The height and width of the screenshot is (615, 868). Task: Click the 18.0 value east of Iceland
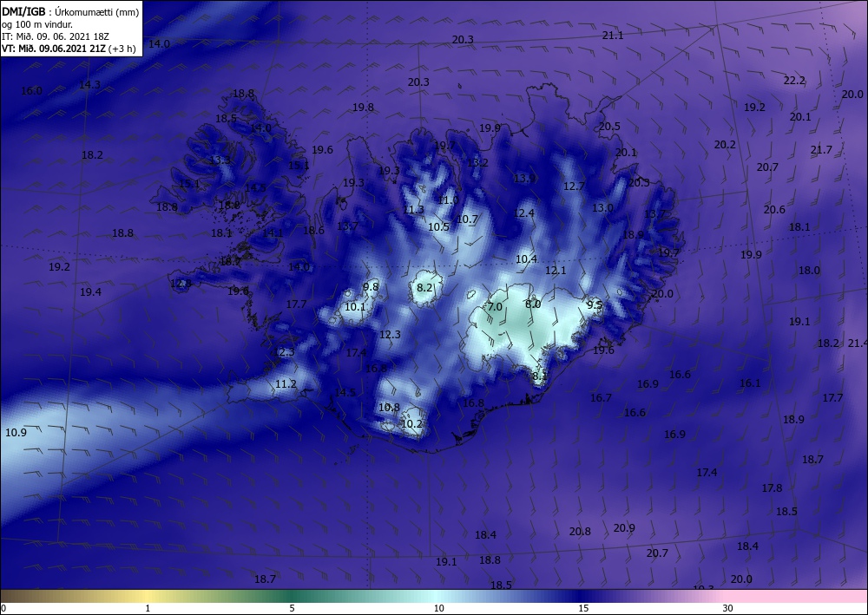pos(809,271)
